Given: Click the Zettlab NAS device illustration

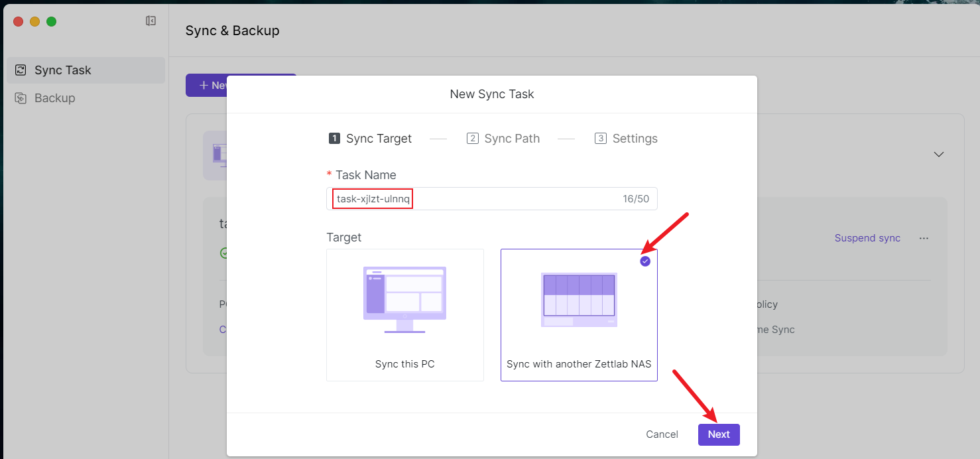Looking at the screenshot, I should pos(579,299).
